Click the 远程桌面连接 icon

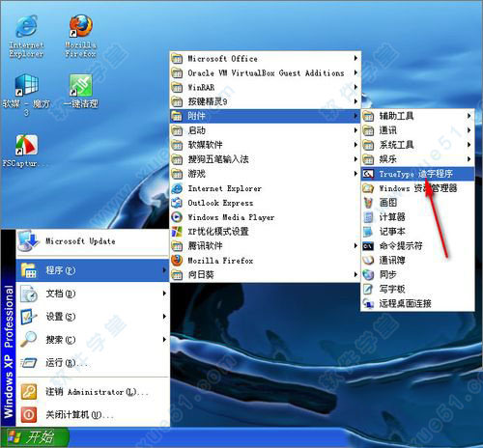point(368,303)
